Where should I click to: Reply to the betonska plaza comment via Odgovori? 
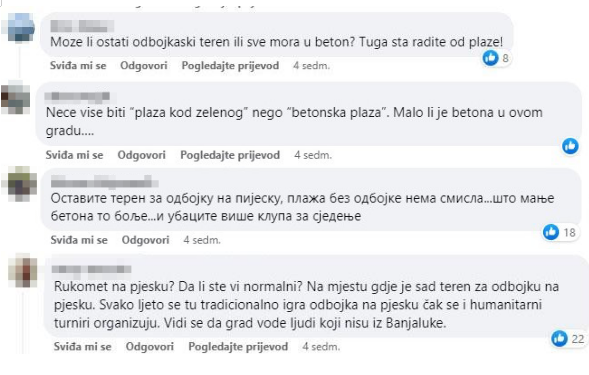pyautogui.click(x=142, y=155)
